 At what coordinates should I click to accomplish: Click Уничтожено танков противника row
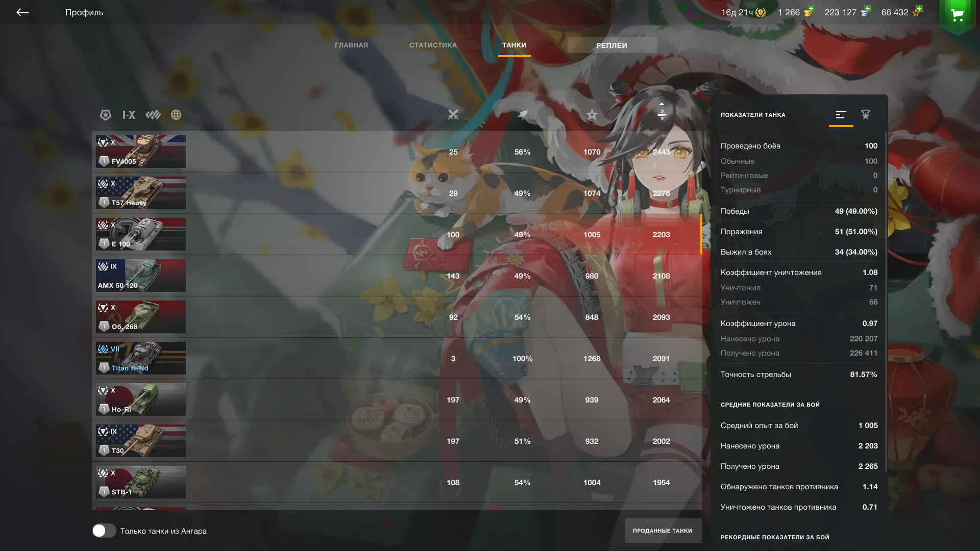tap(799, 507)
